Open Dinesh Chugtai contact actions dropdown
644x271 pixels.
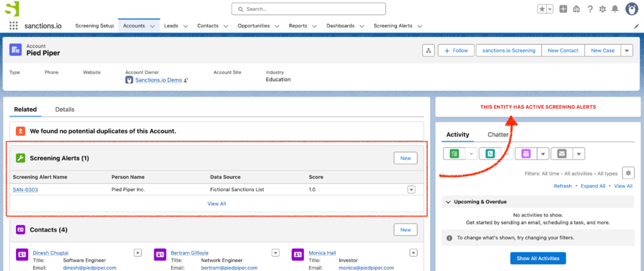click(138, 252)
